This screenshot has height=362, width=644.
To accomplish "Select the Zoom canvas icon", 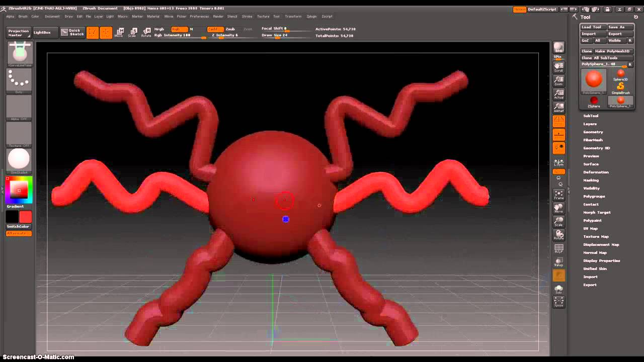I will 558,80.
